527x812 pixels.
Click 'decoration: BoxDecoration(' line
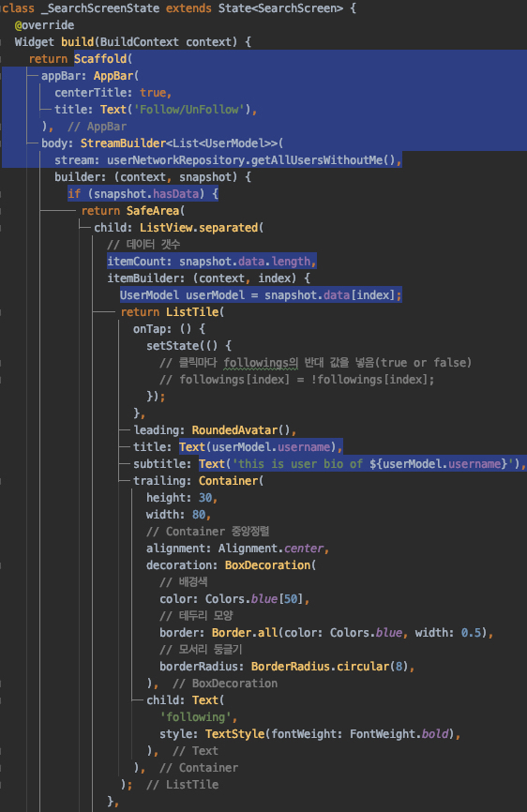pyautogui.click(x=232, y=565)
